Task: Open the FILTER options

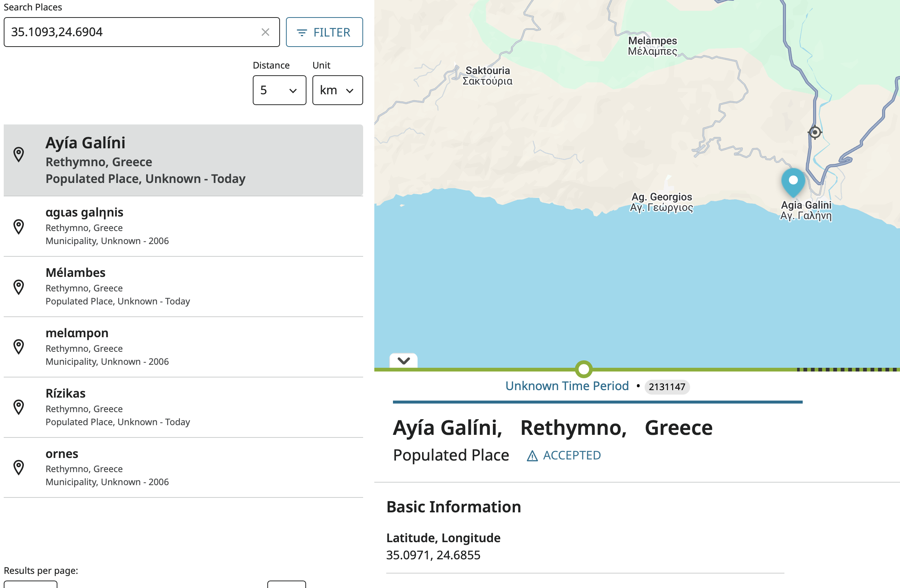Action: click(324, 32)
